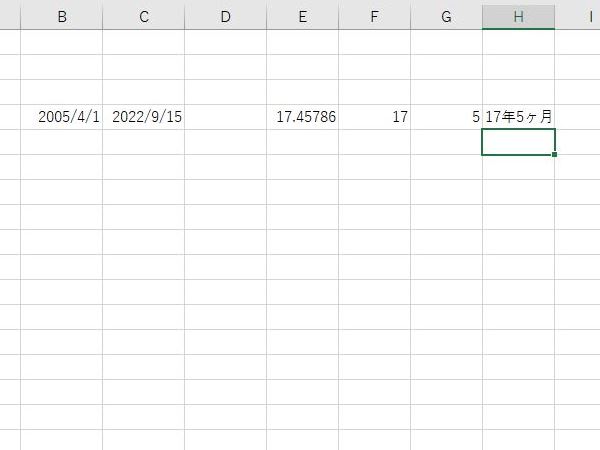Select entire column E via header
This screenshot has height=450, width=600.
point(302,17)
